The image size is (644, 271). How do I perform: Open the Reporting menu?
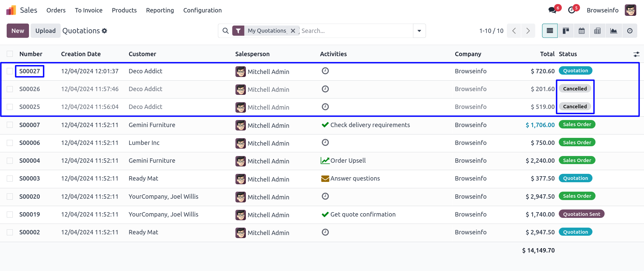pyautogui.click(x=160, y=10)
